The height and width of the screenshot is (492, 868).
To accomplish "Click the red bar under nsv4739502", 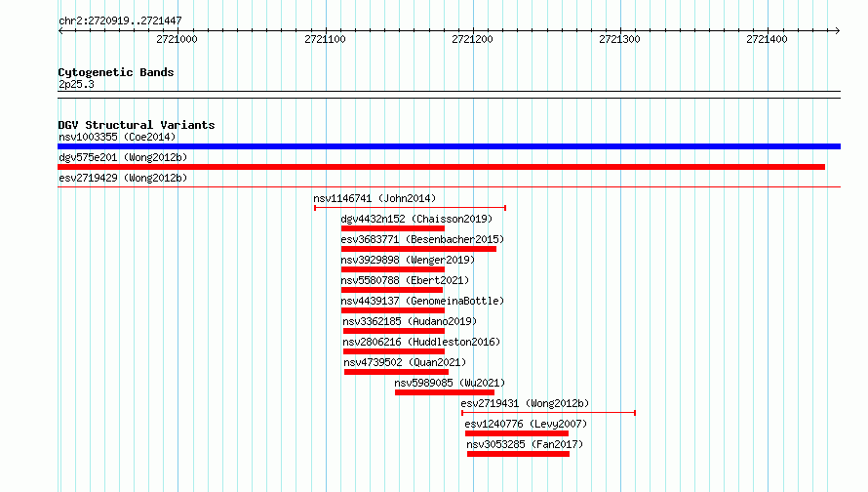I will click(x=396, y=372).
